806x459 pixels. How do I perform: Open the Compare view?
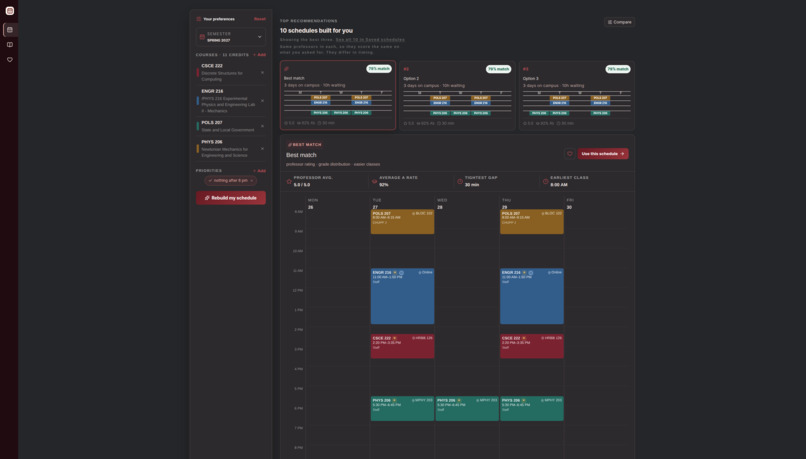pyautogui.click(x=619, y=22)
